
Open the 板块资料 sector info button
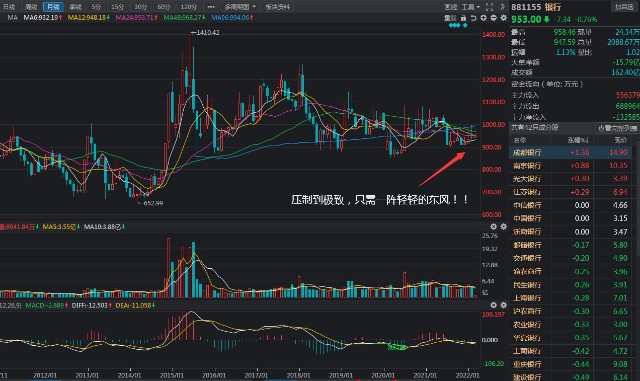[278, 7]
